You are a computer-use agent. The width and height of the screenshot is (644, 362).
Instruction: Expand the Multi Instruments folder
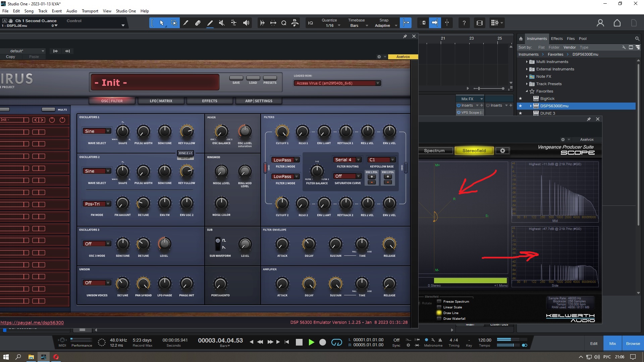pyautogui.click(x=527, y=62)
